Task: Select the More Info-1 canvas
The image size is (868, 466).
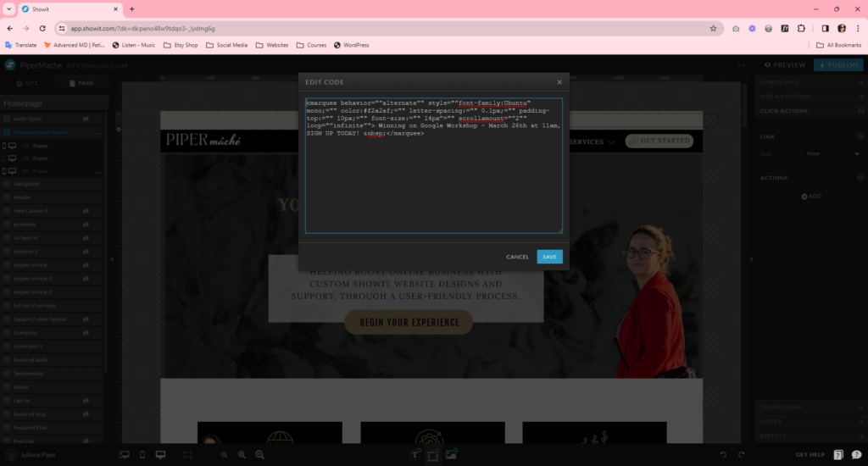Action: coord(52,346)
